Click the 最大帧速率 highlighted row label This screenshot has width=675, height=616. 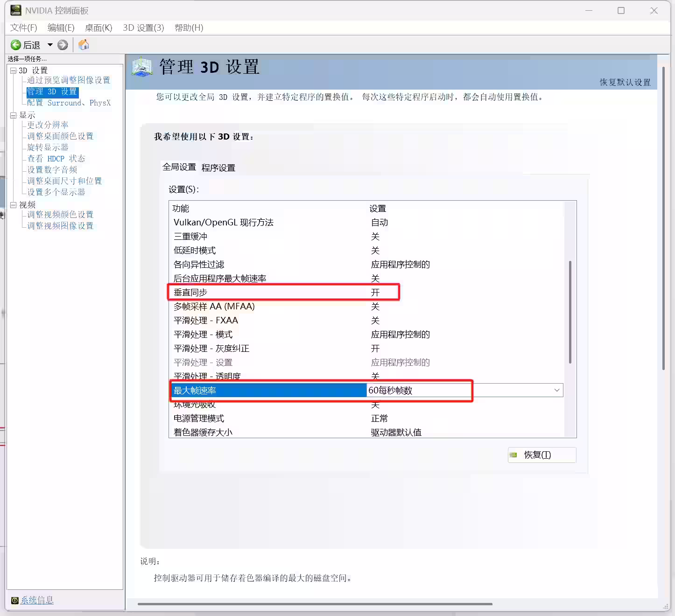coord(268,390)
